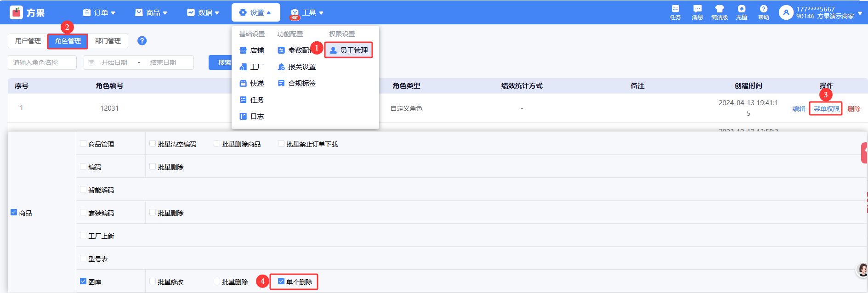Image resolution: width=868 pixels, height=293 pixels.
Task: Expand the 商品 dropdown menu
Action: pos(151,12)
